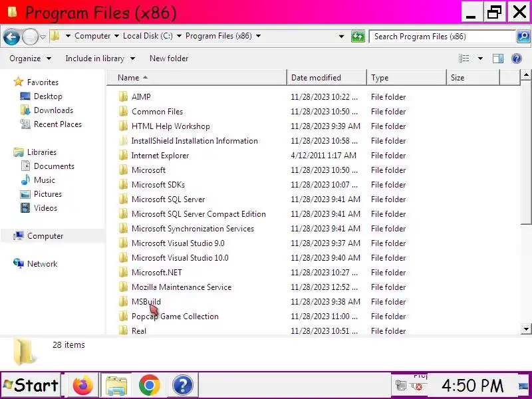This screenshot has height=399, width=532.
Task: Click the scroll up arrow of file list
Action: pyautogui.click(x=526, y=74)
